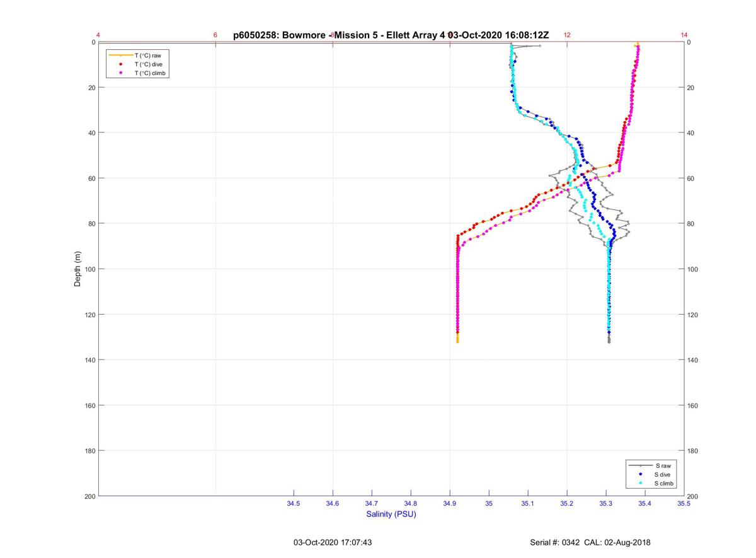Click the 'Salinity (PSU)' axis label
Viewport: 756px width, 558px height.
pos(391,514)
